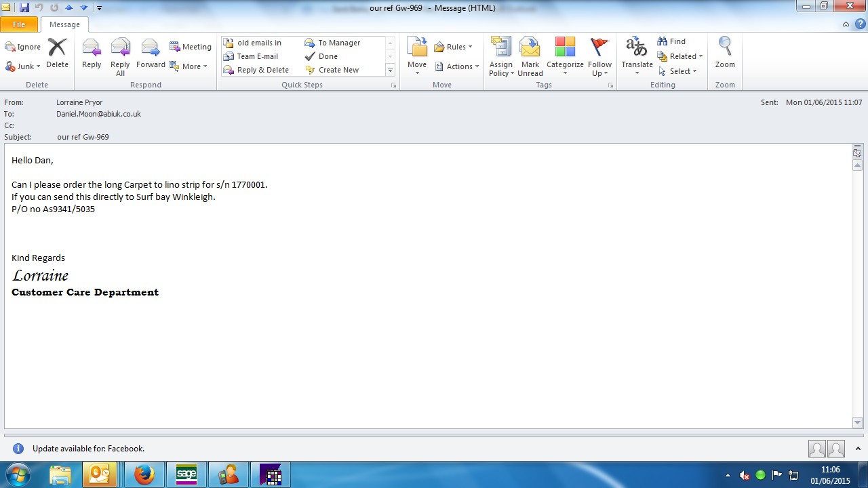Open Windows Explorer from the taskbar
Image resolution: width=868 pixels, height=488 pixels.
point(60,475)
